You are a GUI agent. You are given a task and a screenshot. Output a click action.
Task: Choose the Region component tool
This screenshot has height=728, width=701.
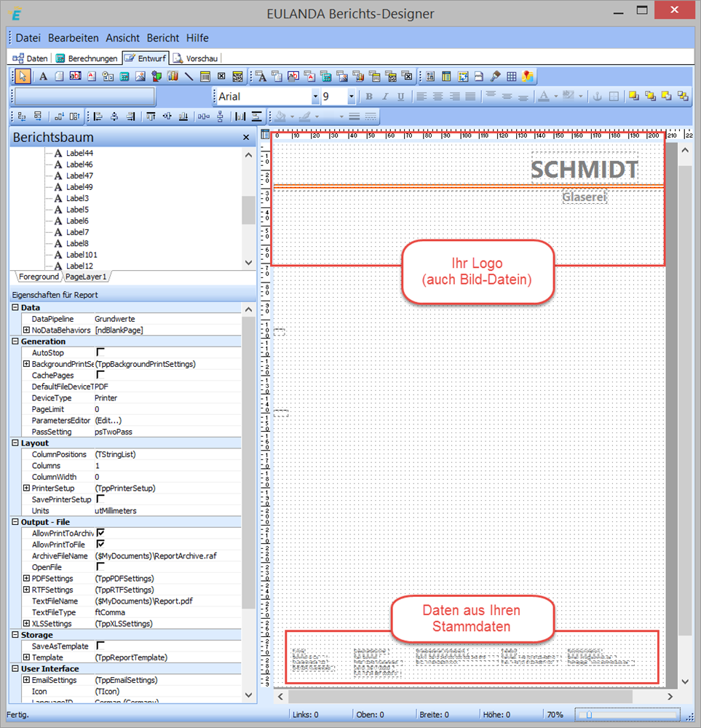pos(430,76)
